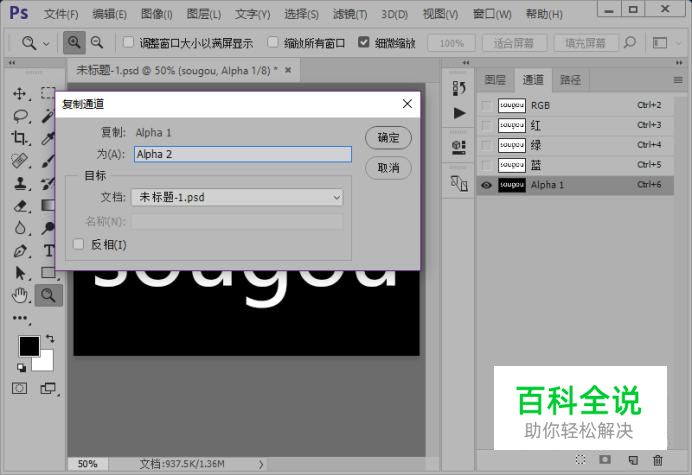This screenshot has height=475, width=692.
Task: Hide the Alpha 1 channel eye
Action: pos(486,185)
